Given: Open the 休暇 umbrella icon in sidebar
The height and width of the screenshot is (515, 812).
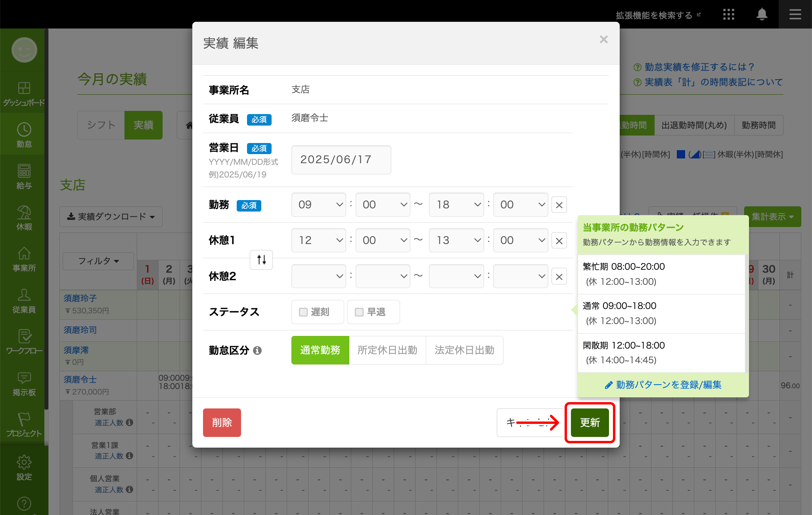Looking at the screenshot, I should (24, 218).
